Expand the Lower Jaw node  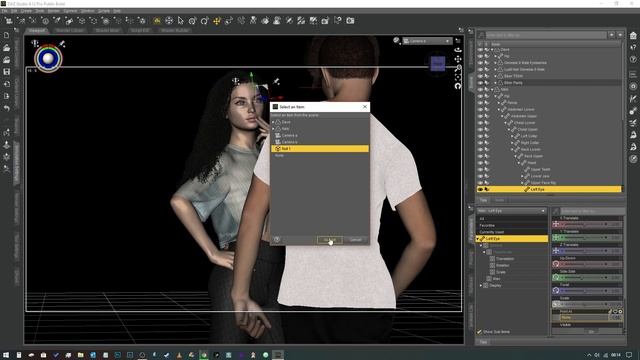tap(522, 176)
